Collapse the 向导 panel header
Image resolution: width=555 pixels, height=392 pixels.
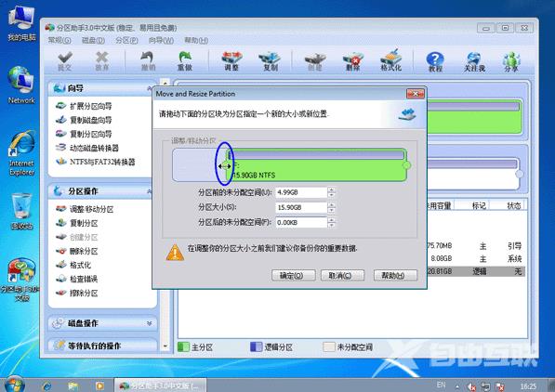(x=102, y=88)
